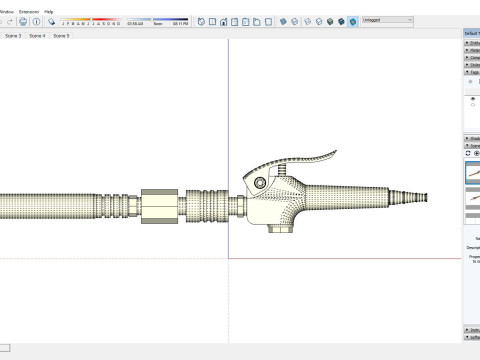This screenshot has height=360, width=480.
Task: Switch to Right view
Action: pos(235,22)
